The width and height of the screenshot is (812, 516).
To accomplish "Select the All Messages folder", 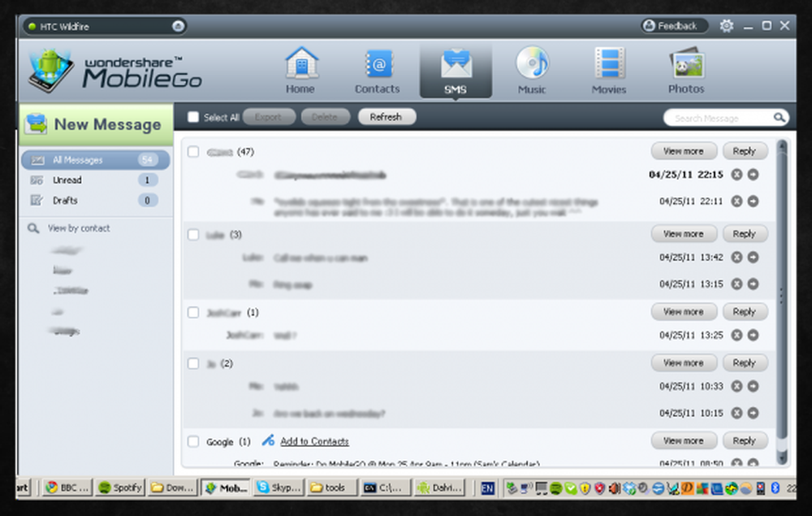I will 95,160.
